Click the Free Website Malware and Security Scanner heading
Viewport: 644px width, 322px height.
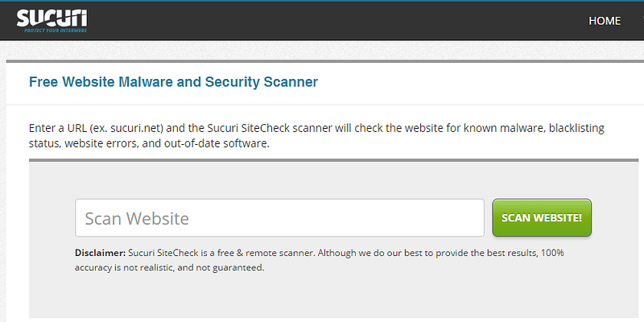(x=173, y=82)
